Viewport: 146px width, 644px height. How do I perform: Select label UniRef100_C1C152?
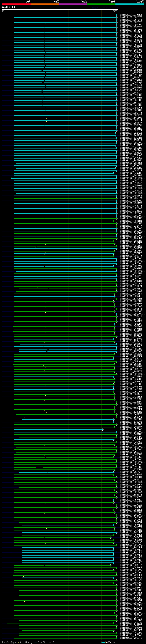(x=131, y=246)
